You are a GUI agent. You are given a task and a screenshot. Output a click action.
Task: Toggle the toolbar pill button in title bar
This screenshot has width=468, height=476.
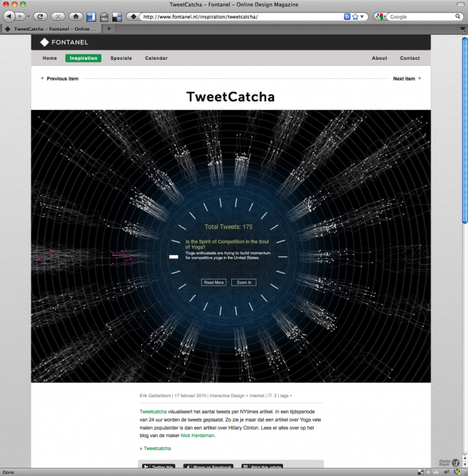point(461,5)
